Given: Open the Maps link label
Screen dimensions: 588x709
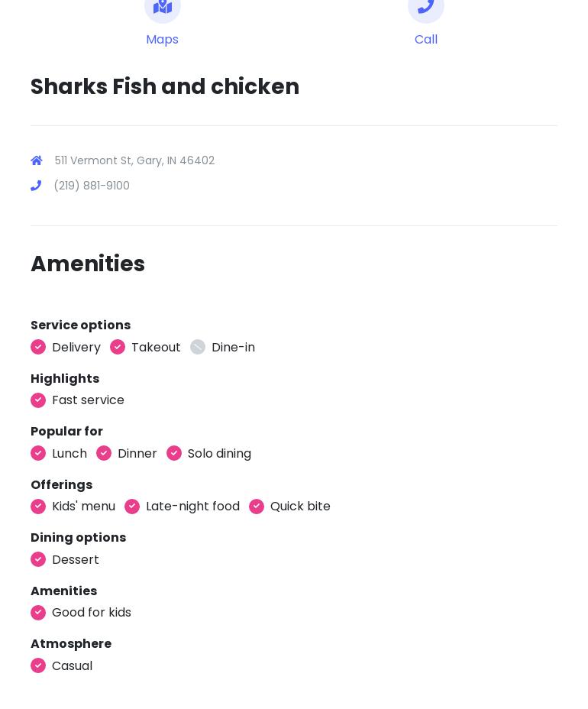Looking at the screenshot, I should point(163,40).
